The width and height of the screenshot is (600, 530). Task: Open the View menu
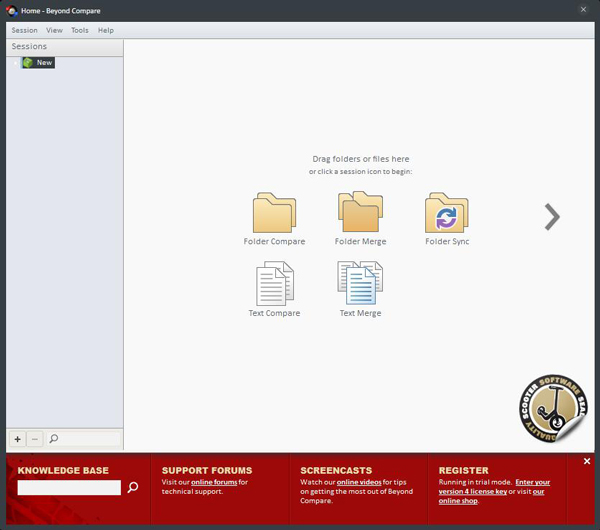tap(54, 30)
